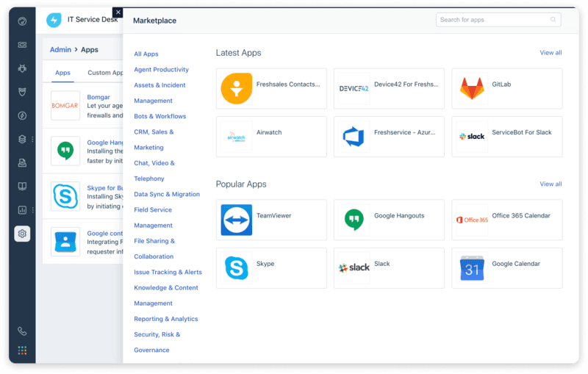The height and width of the screenshot is (374, 588).
Task: Click the Slack logo in Popular Apps
Action: 354,268
